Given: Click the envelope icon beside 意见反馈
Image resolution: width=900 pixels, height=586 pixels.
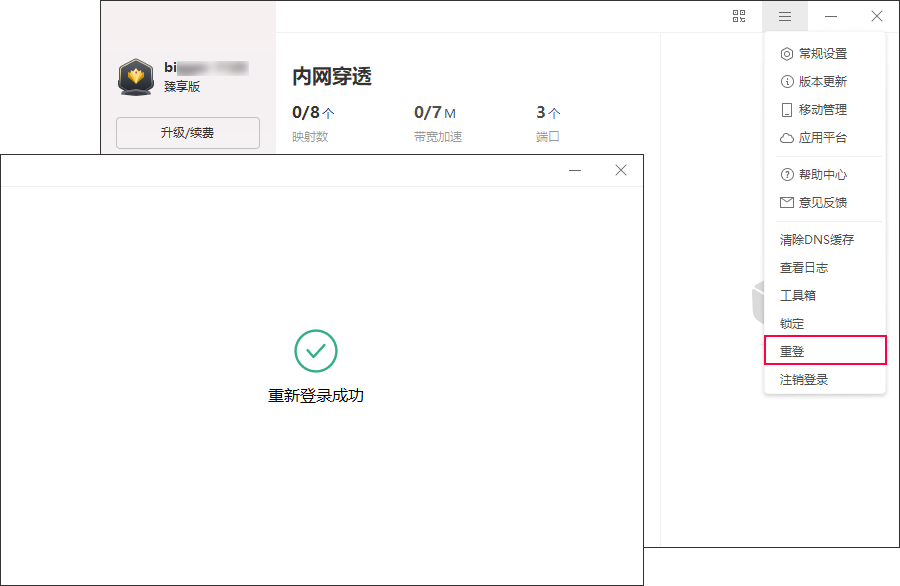Looking at the screenshot, I should pyautogui.click(x=787, y=203).
